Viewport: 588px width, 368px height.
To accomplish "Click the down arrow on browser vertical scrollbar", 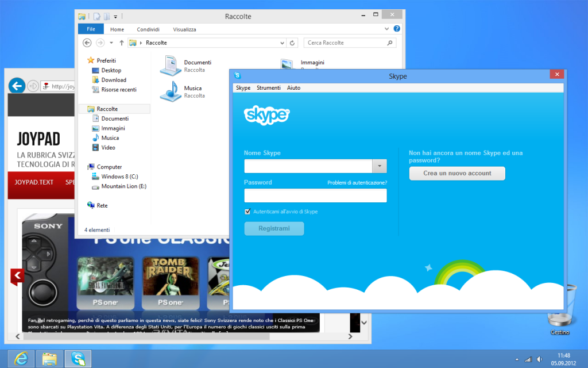I will click(363, 323).
